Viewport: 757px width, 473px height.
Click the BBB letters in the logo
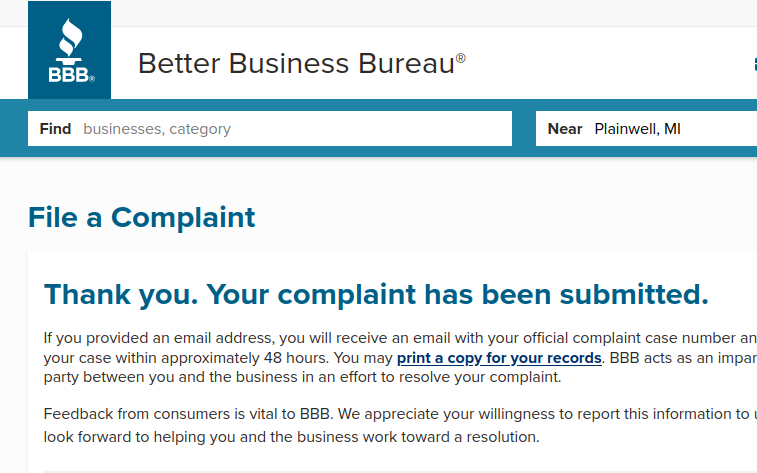click(x=69, y=75)
